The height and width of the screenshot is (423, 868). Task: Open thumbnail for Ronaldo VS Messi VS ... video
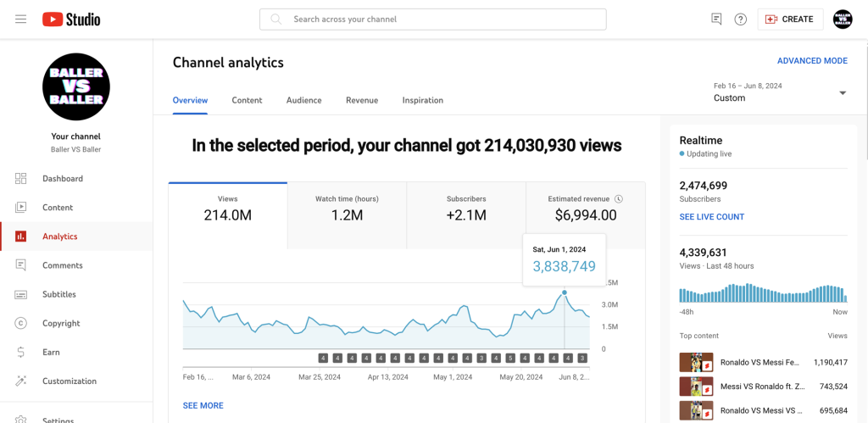[x=696, y=410]
